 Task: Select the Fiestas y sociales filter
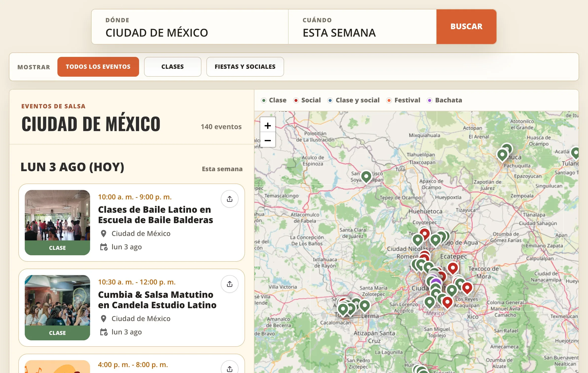(x=245, y=67)
